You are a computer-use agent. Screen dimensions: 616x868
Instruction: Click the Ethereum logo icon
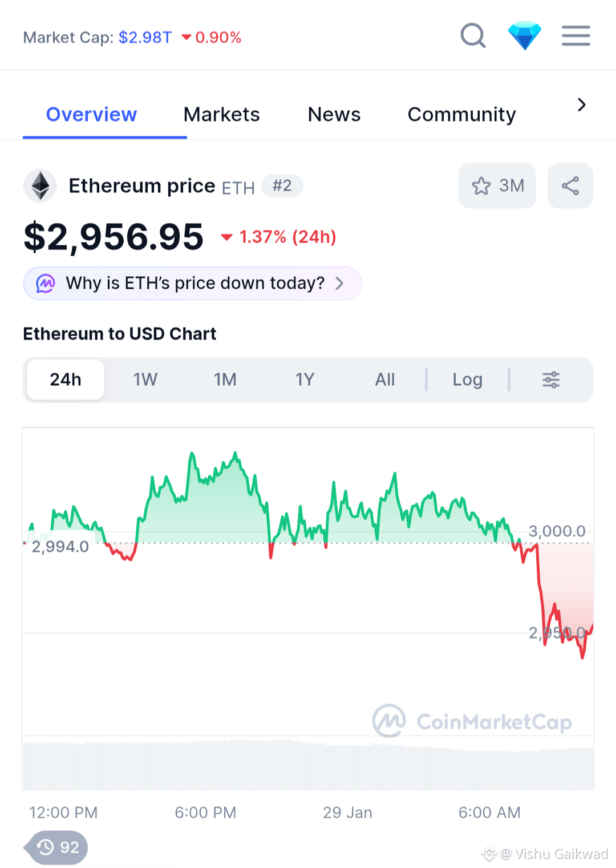pyautogui.click(x=40, y=186)
